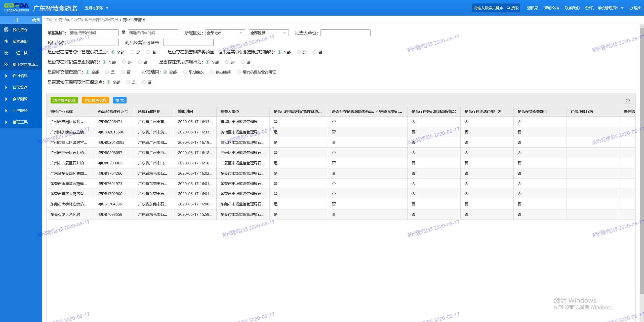Select 否 for 是否已在信息登记管理系统注册

pos(148,52)
